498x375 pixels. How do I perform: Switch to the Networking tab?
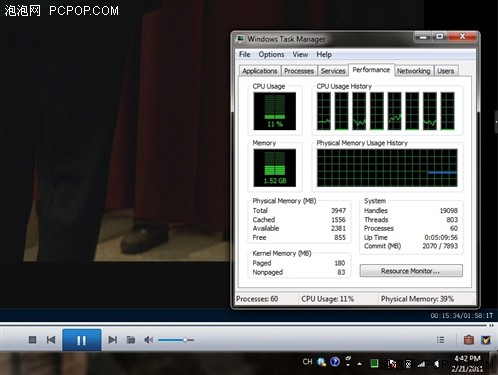(x=413, y=71)
